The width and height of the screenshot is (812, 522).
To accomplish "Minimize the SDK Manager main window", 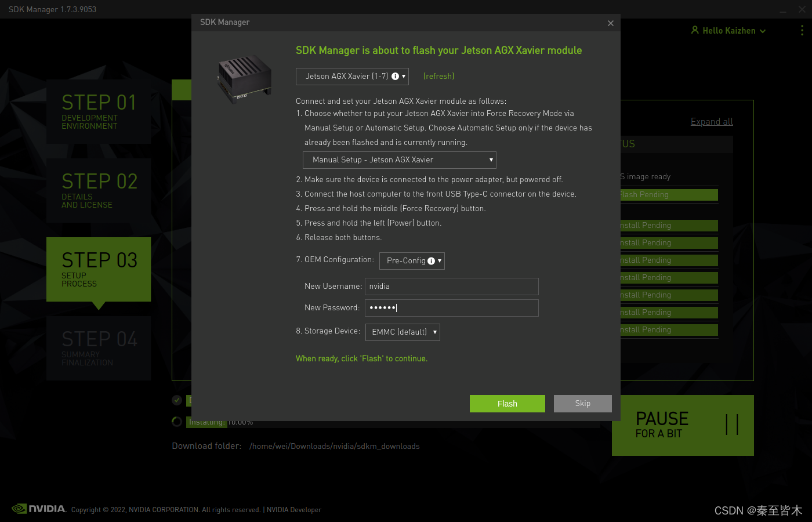I will [x=784, y=9].
